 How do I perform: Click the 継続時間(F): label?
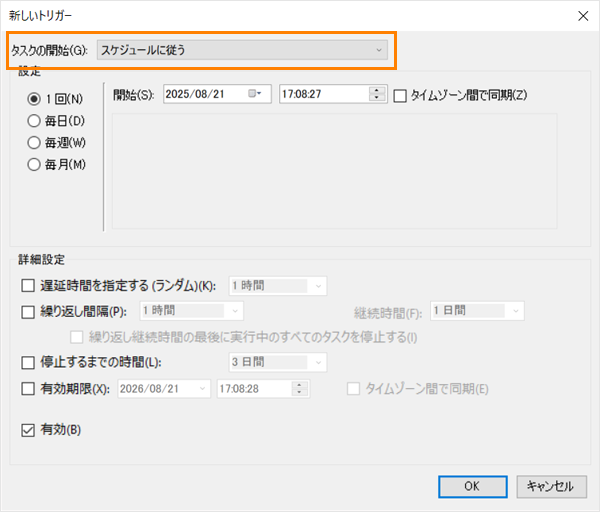(388, 313)
